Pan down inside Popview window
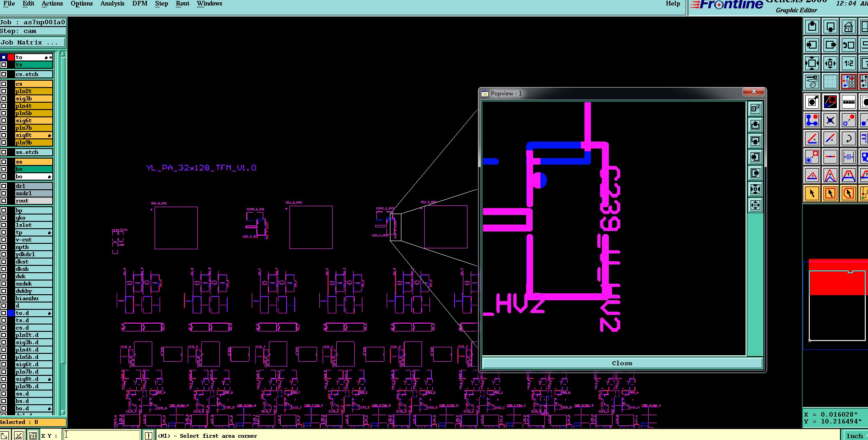Screen dimensions: 868x440 point(755,141)
